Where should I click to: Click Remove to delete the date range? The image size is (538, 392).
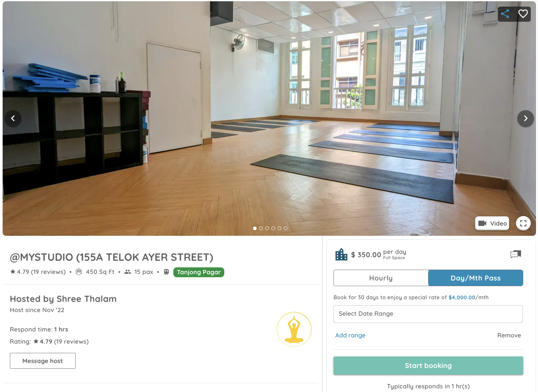pyautogui.click(x=509, y=335)
